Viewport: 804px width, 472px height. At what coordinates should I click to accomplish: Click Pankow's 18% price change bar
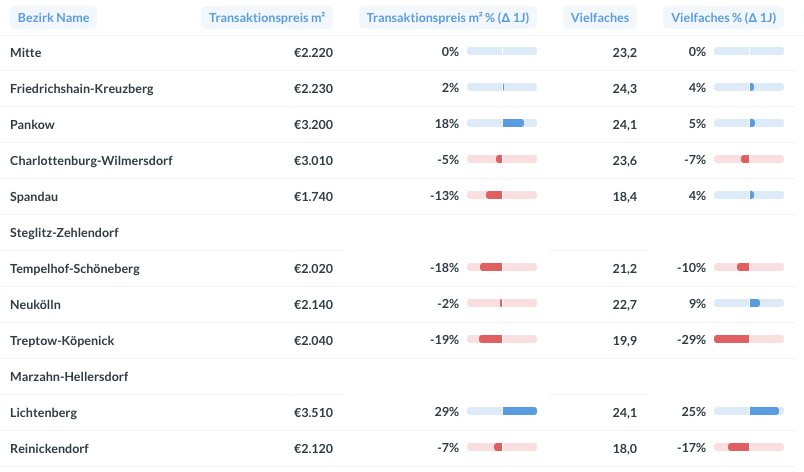(502, 124)
